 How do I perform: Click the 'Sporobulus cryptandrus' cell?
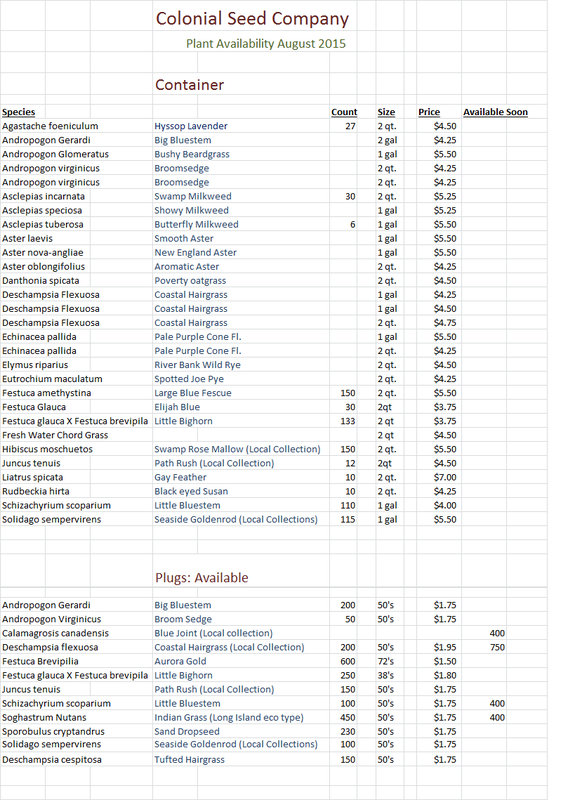pos(53,732)
